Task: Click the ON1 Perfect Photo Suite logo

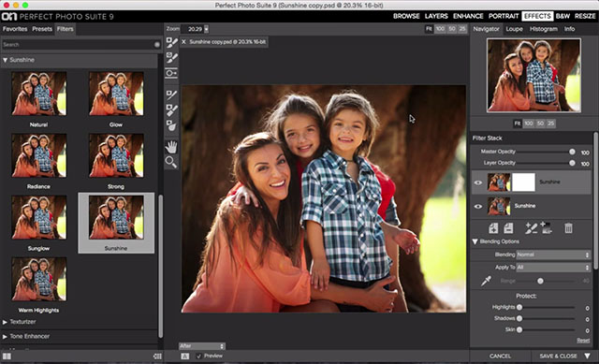Action: tap(57, 17)
